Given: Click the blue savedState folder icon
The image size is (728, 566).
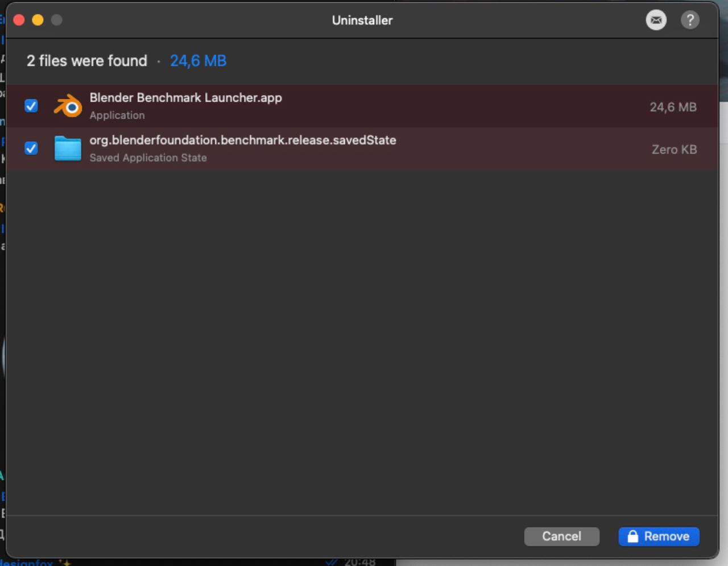Looking at the screenshot, I should [68, 148].
